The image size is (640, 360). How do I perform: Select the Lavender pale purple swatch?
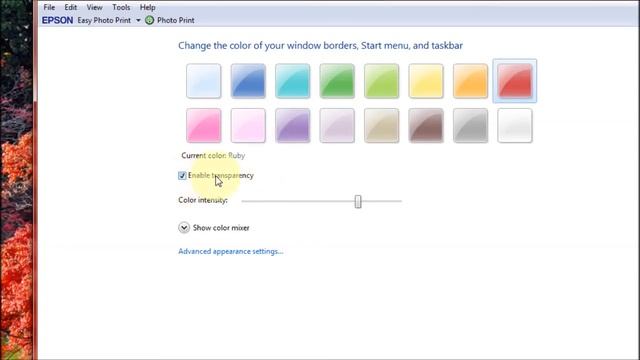337,125
